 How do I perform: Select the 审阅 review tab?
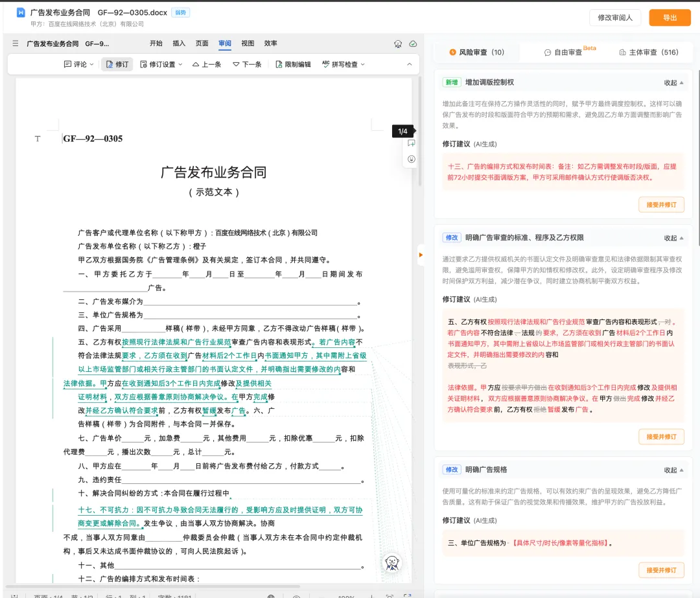[x=224, y=43]
